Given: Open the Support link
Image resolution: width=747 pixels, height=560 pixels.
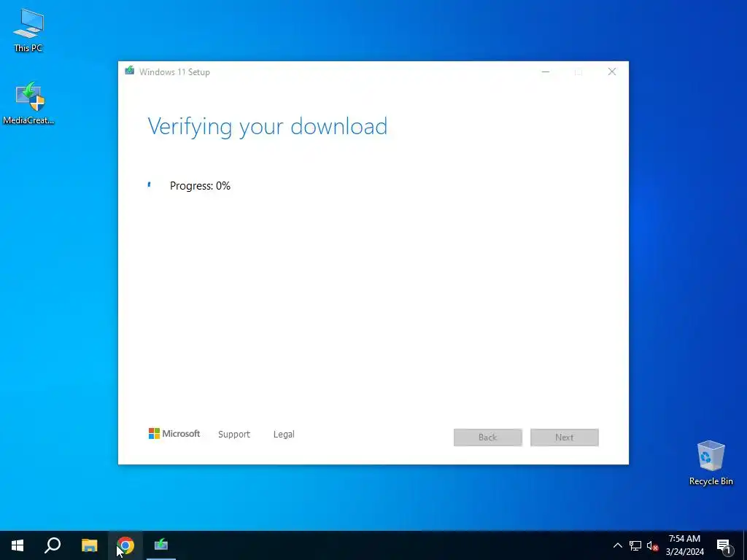Looking at the screenshot, I should pos(234,435).
